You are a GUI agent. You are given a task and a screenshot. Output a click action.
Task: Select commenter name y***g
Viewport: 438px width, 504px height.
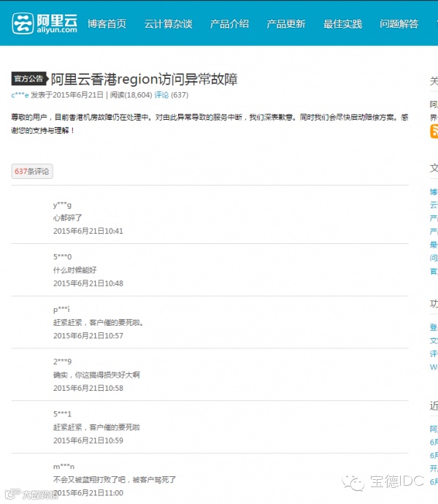pyautogui.click(x=62, y=205)
